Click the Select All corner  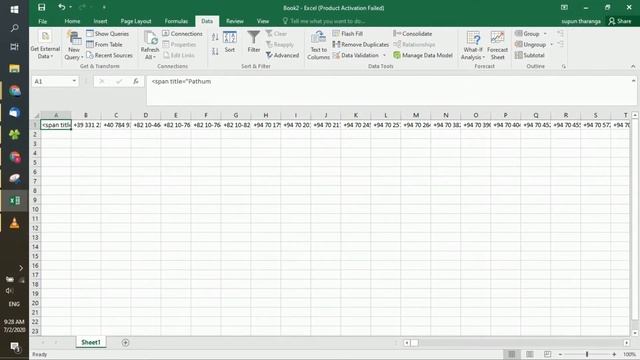pos(36,115)
